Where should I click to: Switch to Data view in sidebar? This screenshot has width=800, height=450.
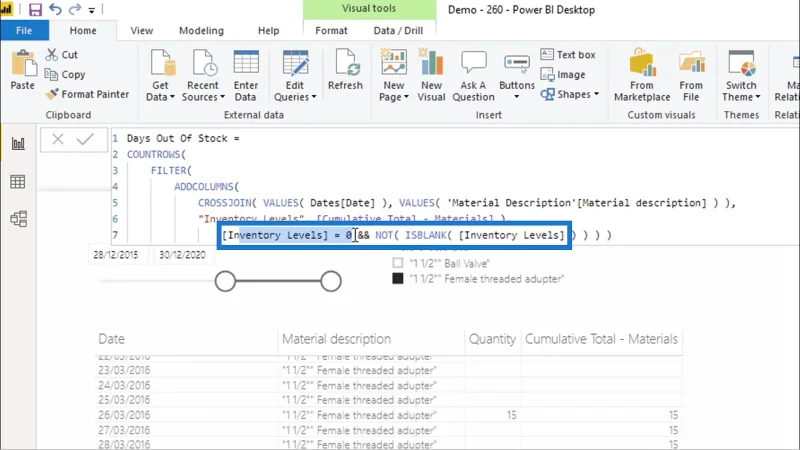[x=18, y=181]
